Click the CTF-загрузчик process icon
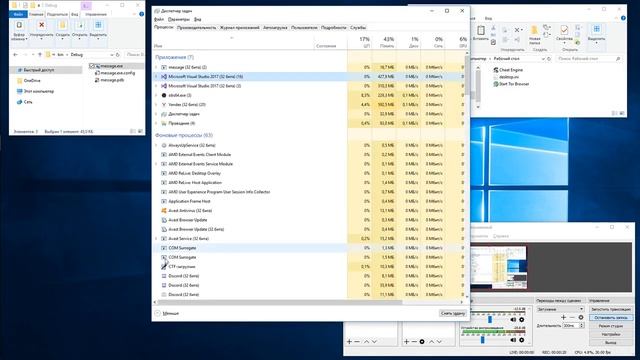 [164, 267]
